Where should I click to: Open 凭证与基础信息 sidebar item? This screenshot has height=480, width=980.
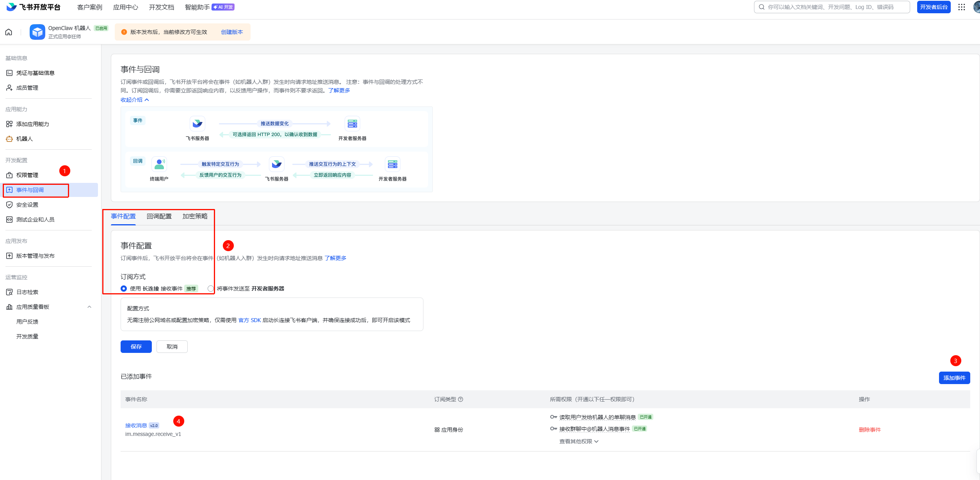pyautogui.click(x=35, y=73)
